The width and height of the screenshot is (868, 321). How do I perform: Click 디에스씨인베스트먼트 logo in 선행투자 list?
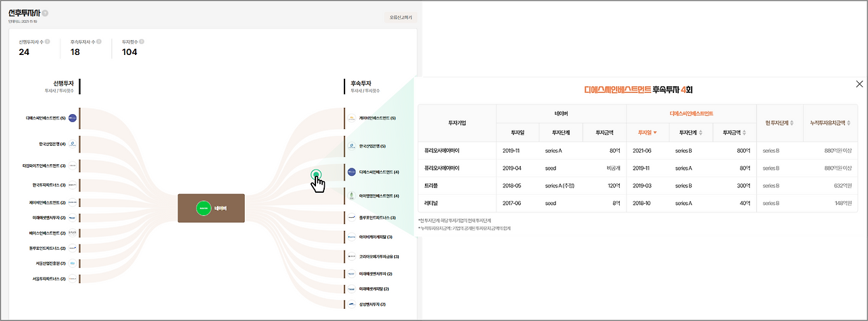[73, 118]
